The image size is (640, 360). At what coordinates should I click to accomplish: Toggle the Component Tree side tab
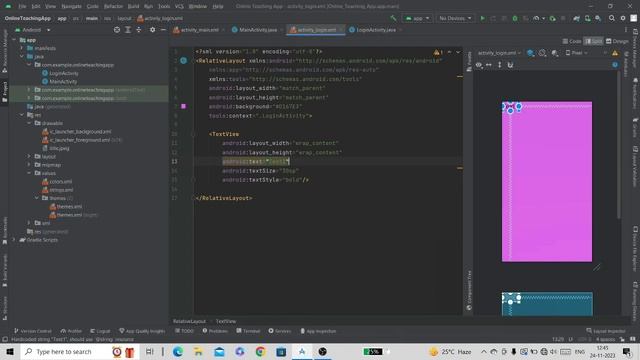(469, 290)
